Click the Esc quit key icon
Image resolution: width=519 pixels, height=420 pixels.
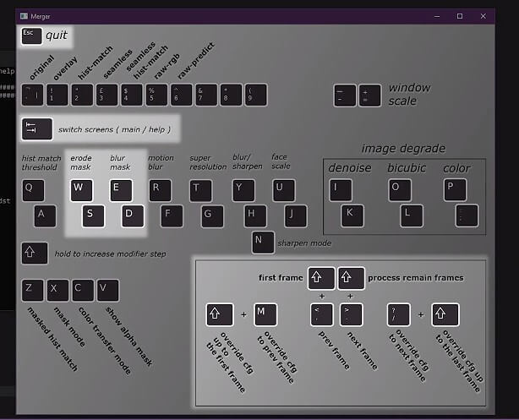point(32,35)
